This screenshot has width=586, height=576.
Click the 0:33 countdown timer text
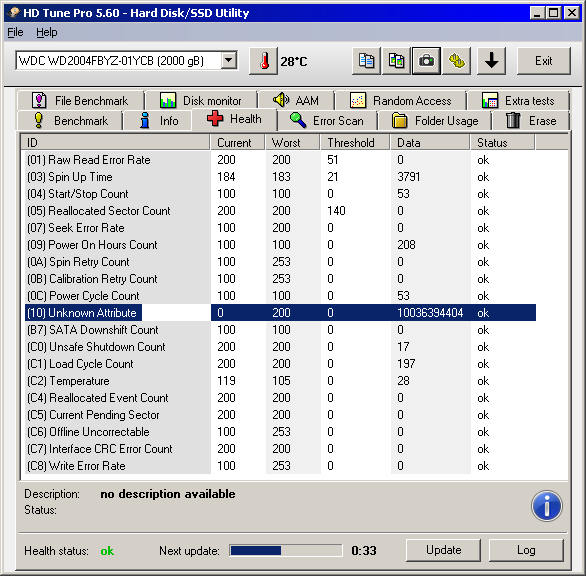[364, 551]
